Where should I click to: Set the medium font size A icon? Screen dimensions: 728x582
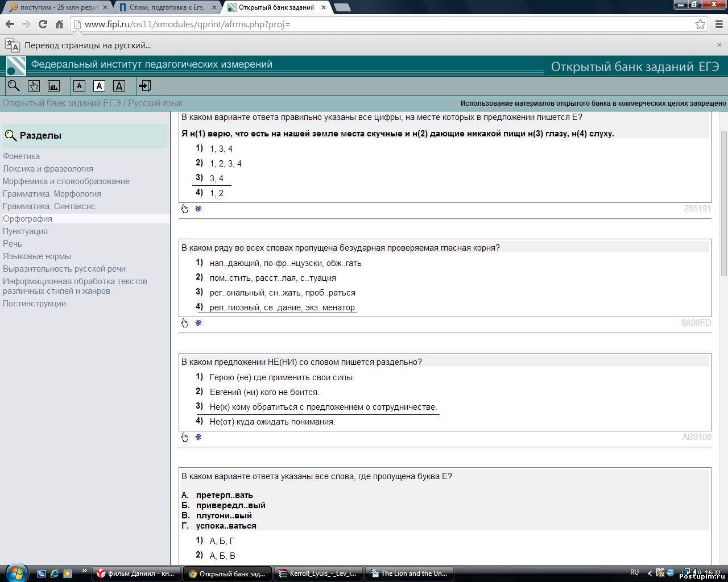pyautogui.click(x=99, y=86)
